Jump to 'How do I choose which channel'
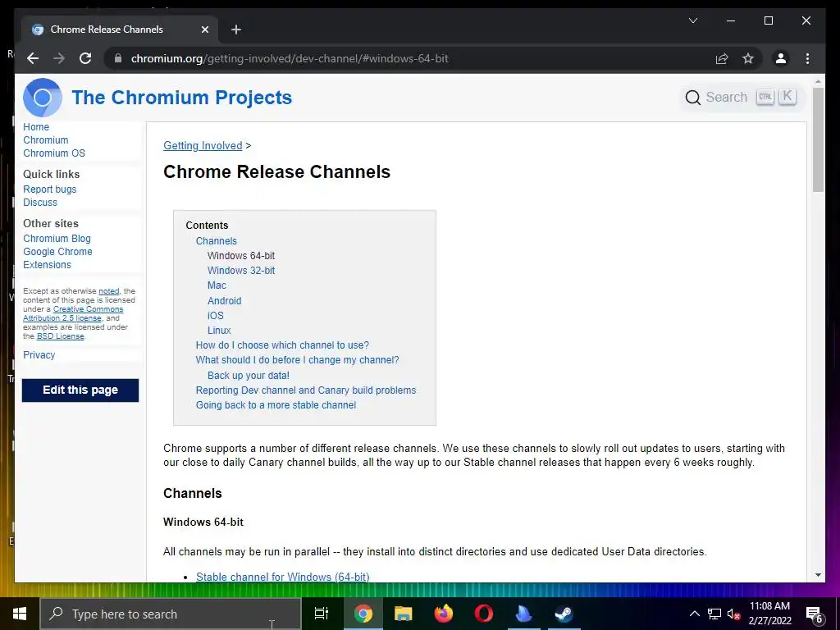840x630 pixels. [282, 345]
